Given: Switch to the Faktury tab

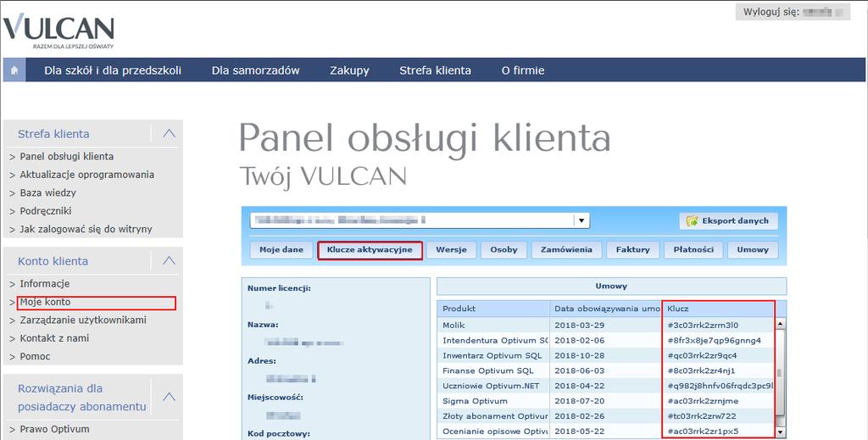Looking at the screenshot, I should [632, 249].
